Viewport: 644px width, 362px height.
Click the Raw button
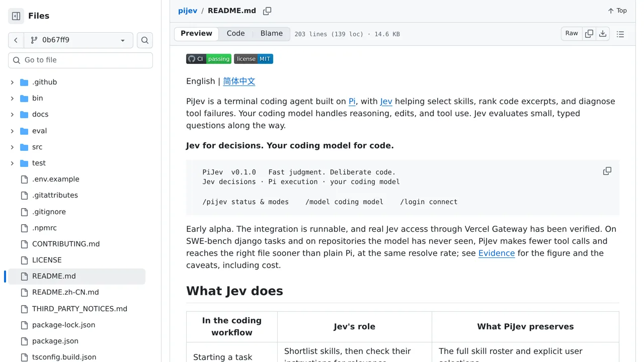[x=572, y=34]
